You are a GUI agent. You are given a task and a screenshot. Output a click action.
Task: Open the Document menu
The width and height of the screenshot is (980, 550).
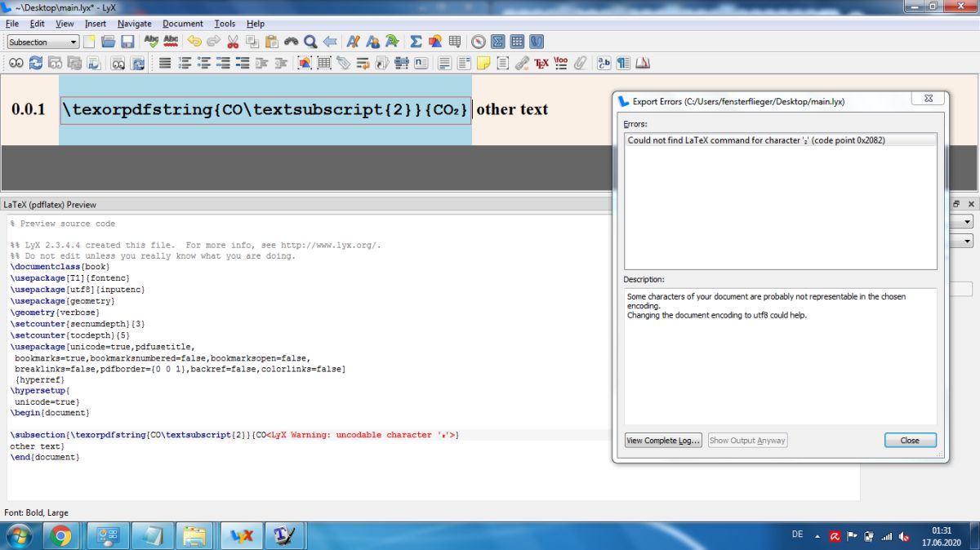(184, 24)
